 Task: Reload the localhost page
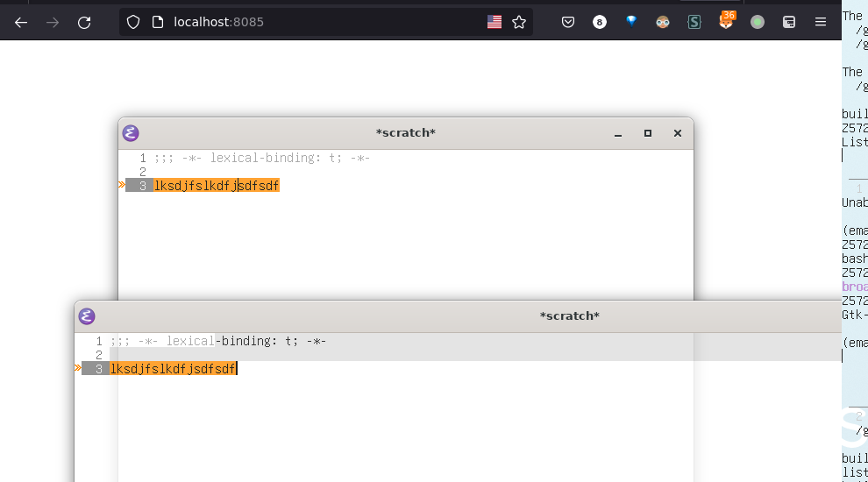point(84,23)
